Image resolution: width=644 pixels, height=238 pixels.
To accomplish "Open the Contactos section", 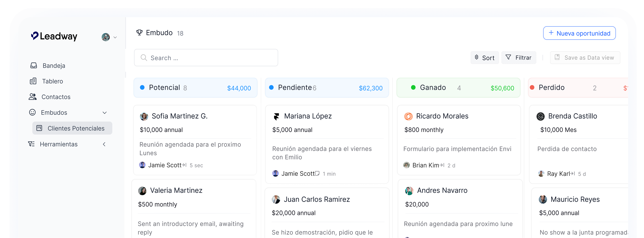I will [56, 97].
